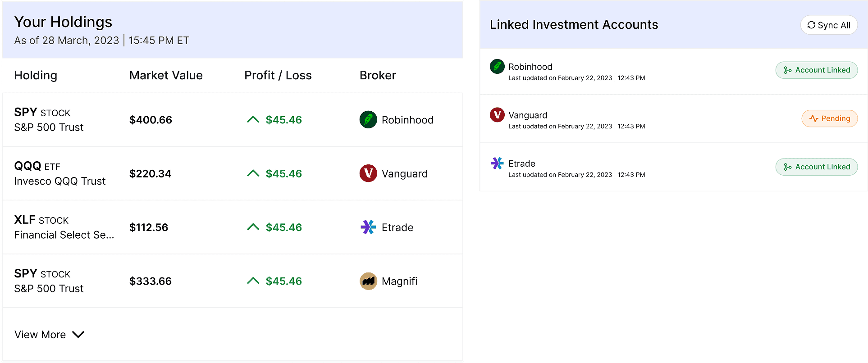The width and height of the screenshot is (868, 363).
Task: Click the Etrade logo in XLF holding row
Action: pos(368,227)
